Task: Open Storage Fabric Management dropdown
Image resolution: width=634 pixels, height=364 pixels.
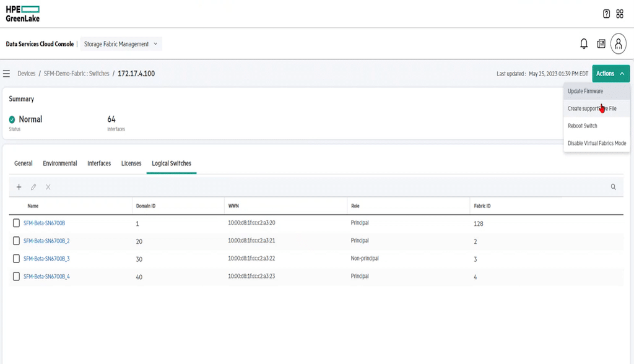Action: click(x=121, y=44)
